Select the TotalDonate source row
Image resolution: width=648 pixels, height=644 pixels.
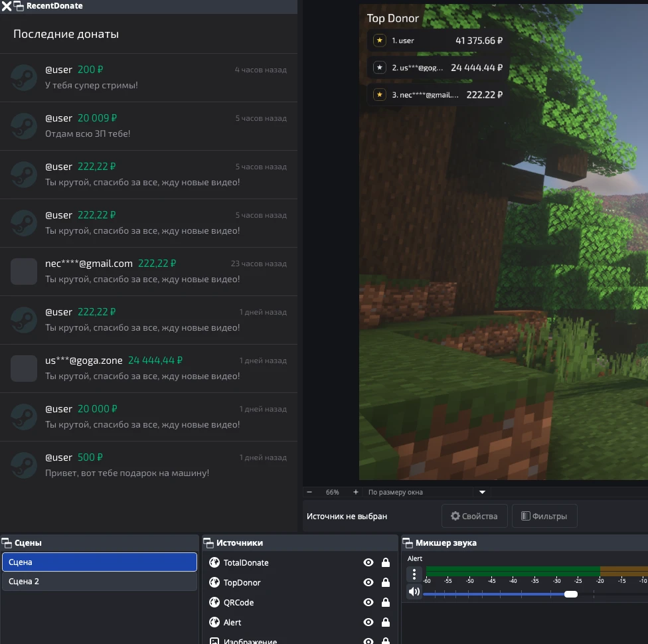tap(300, 562)
